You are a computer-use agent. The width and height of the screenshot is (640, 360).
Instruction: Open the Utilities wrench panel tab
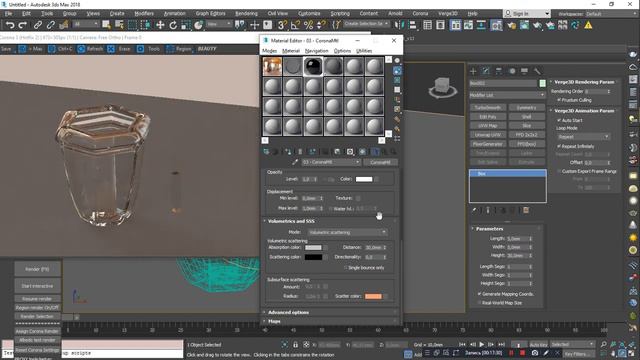pos(538,71)
